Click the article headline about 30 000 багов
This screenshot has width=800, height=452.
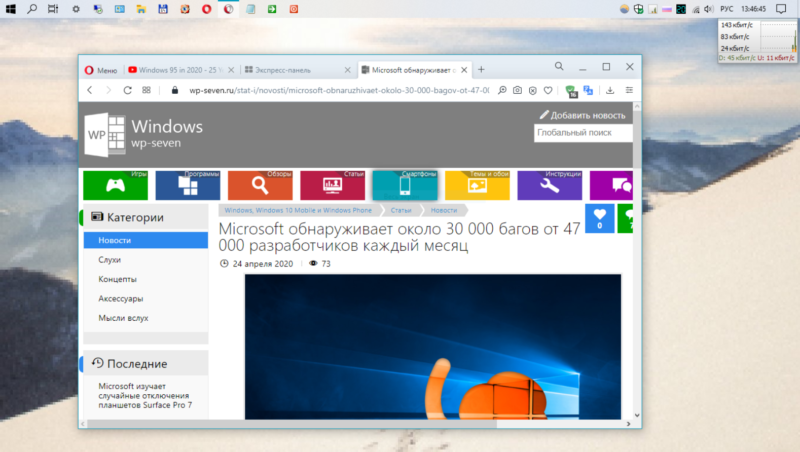point(399,237)
